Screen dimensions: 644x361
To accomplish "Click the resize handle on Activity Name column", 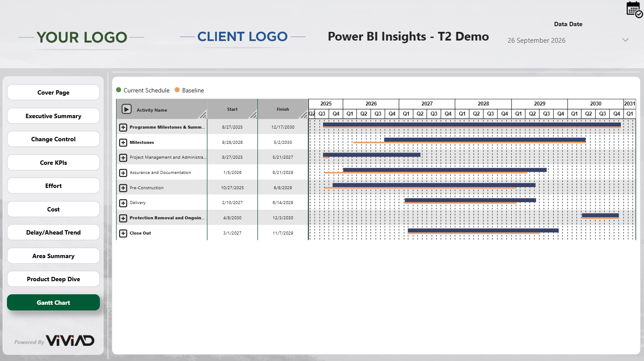I will tap(203, 115).
